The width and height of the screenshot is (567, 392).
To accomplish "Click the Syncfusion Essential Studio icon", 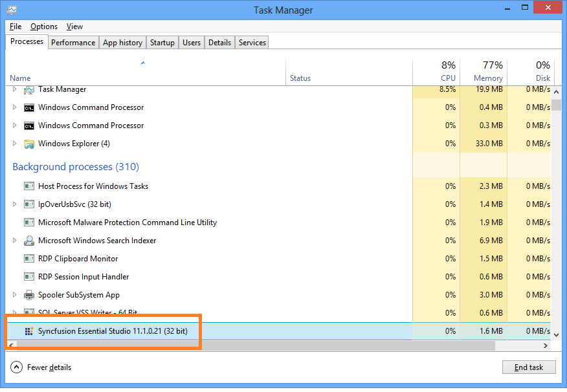I will point(29,331).
